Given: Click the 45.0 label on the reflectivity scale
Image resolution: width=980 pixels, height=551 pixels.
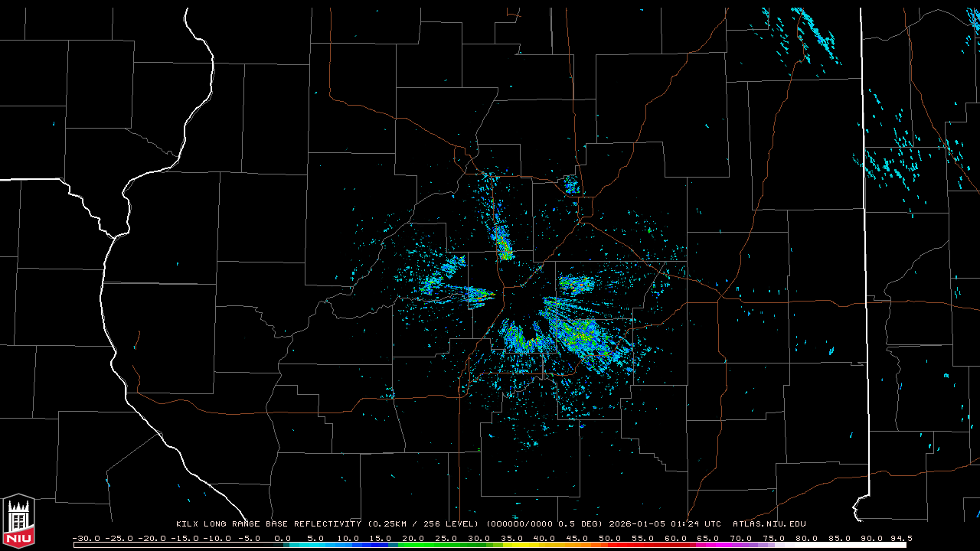Looking at the screenshot, I should coord(577,538).
